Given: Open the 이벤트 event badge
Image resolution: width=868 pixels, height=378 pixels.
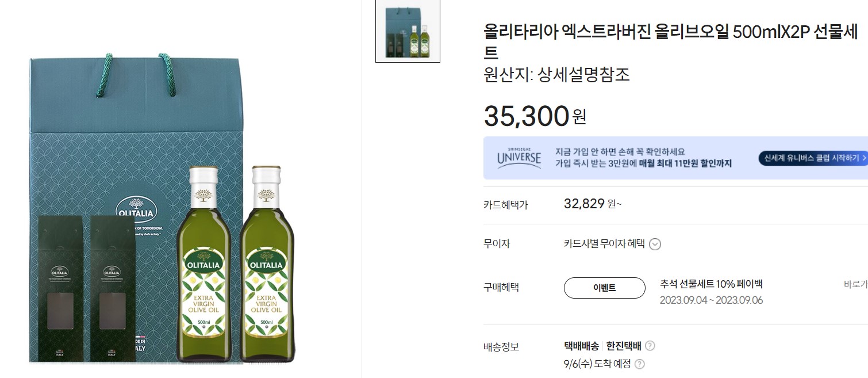Looking at the screenshot, I should click(x=605, y=288).
